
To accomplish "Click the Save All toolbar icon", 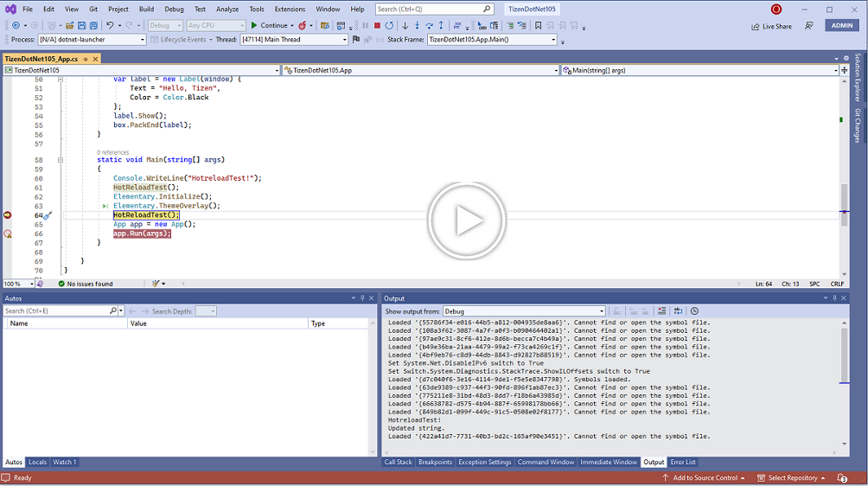I will 93,26.
